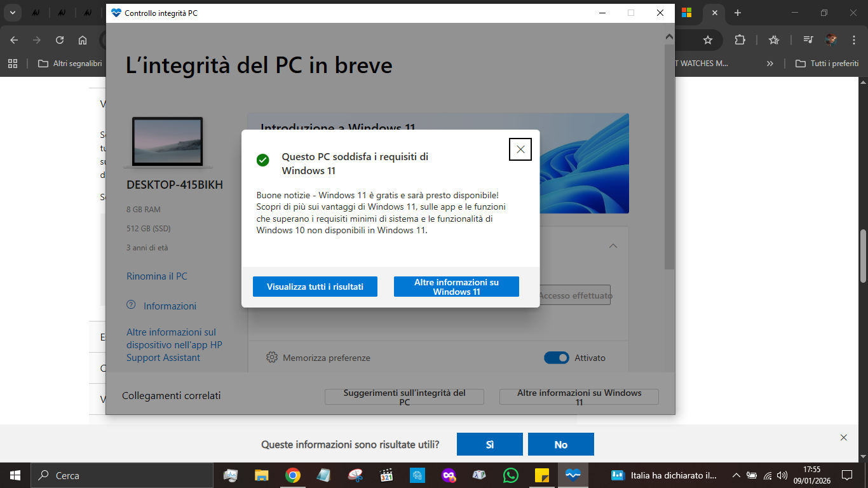Collapse the section with the up chevron
Image resolution: width=868 pixels, height=488 pixels.
pos(613,246)
